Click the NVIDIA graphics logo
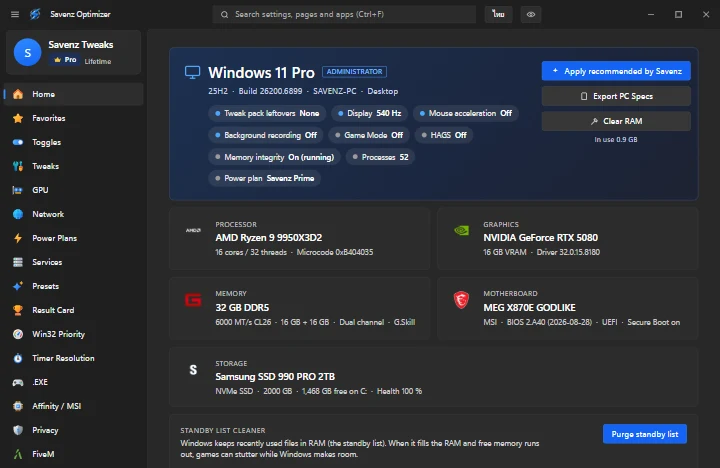Image resolution: width=720 pixels, height=468 pixels. pos(461,230)
